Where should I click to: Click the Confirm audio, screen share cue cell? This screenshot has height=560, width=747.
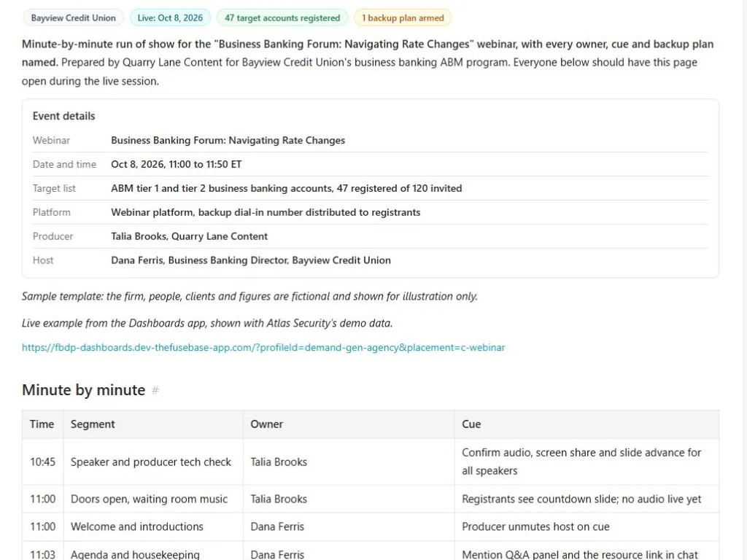587,462
